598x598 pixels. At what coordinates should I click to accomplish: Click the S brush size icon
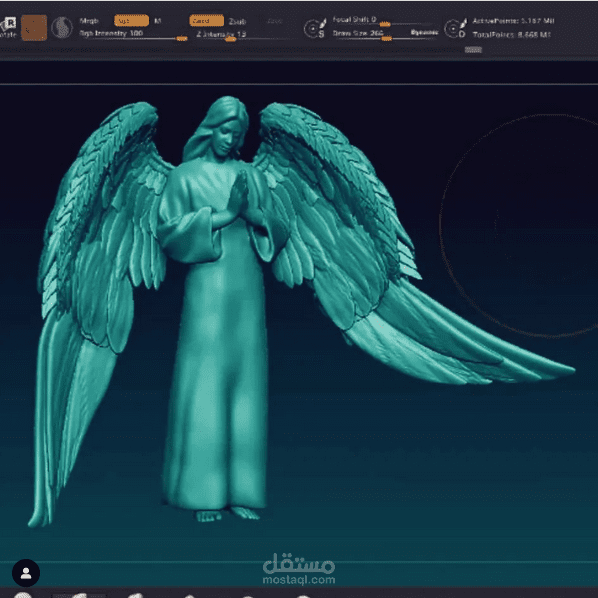(x=315, y=29)
